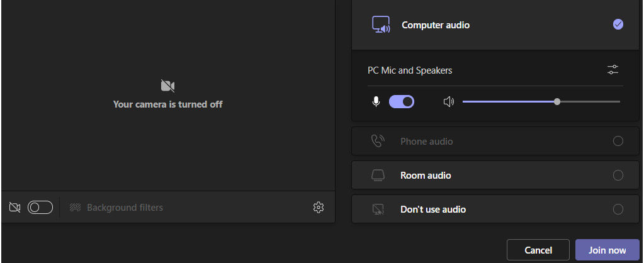Click the Phone audio handset icon
Viewport: 644px width, 263px height.
tap(378, 141)
